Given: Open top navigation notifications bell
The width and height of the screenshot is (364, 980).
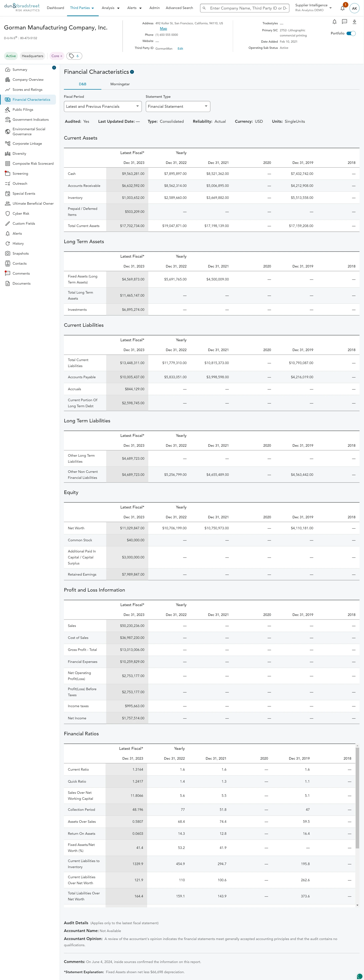Looking at the screenshot, I should [x=342, y=8].
